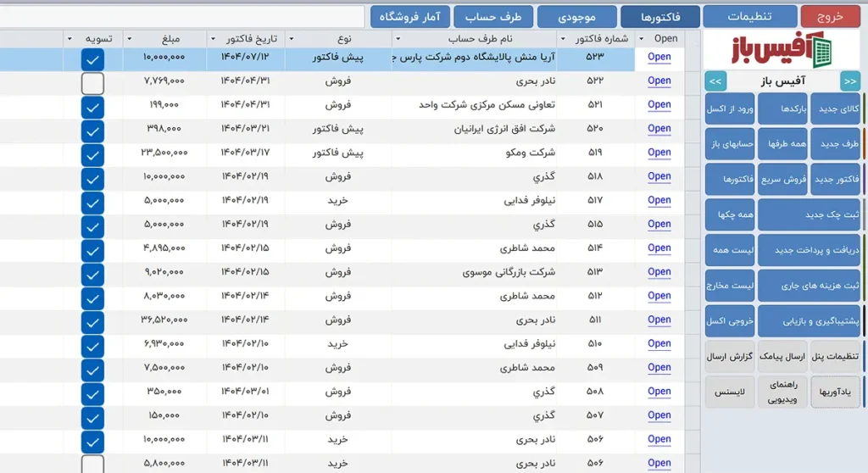Open invoice ۵۰۹ via its Open link
The height and width of the screenshot is (473, 868).
(x=659, y=367)
